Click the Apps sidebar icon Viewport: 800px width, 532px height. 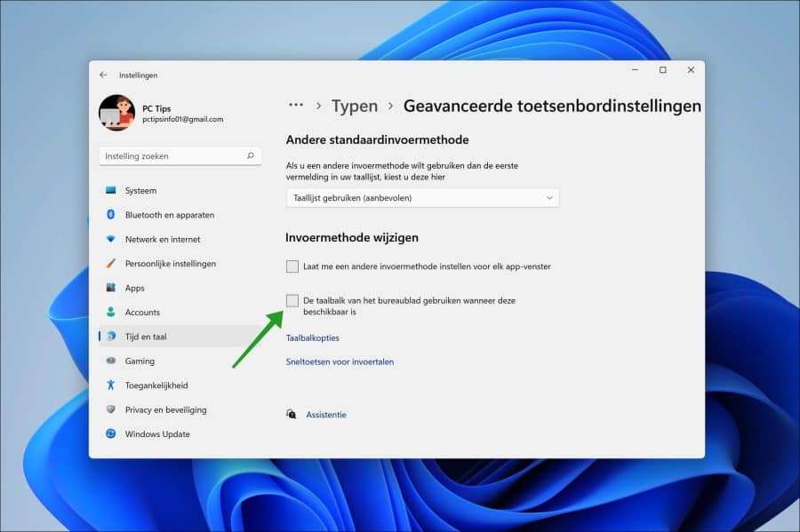pos(111,288)
